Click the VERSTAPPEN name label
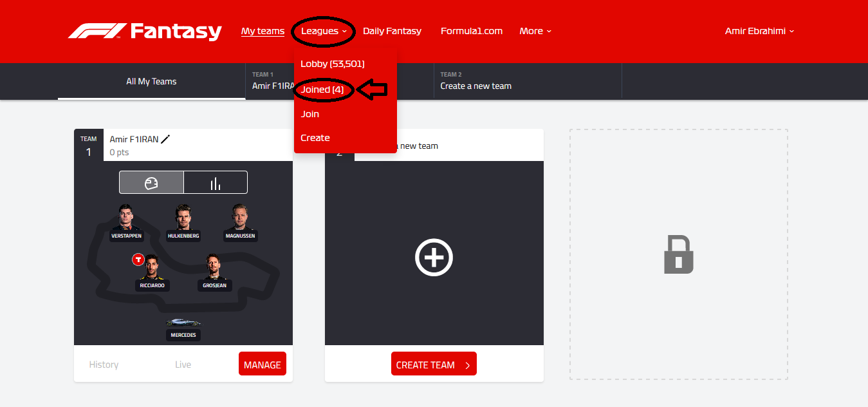 [126, 236]
